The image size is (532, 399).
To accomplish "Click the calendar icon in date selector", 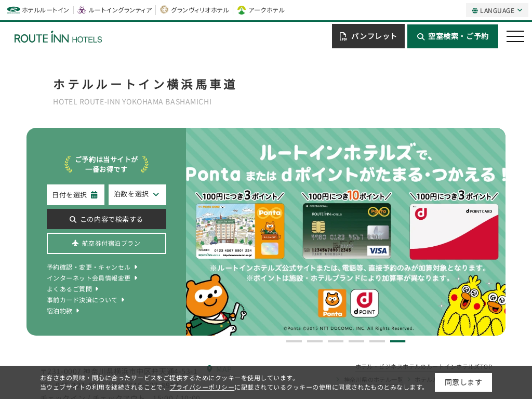I will (94, 195).
